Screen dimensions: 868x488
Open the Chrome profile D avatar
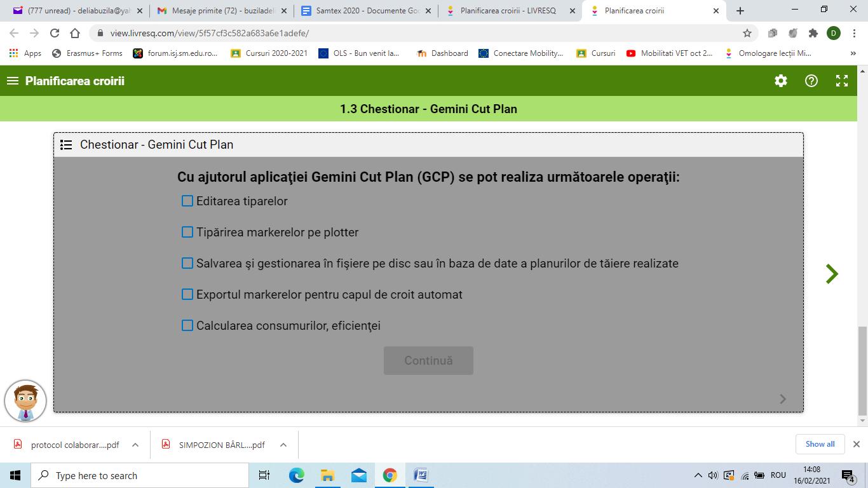[x=834, y=33]
